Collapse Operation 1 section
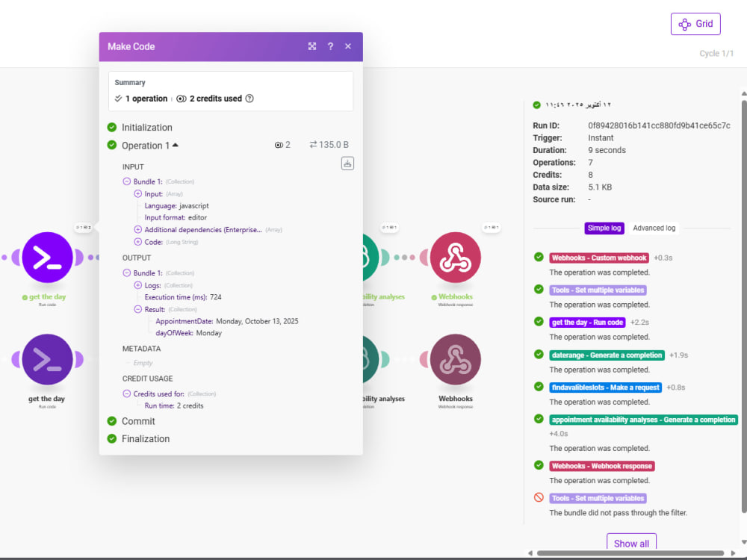 (176, 145)
